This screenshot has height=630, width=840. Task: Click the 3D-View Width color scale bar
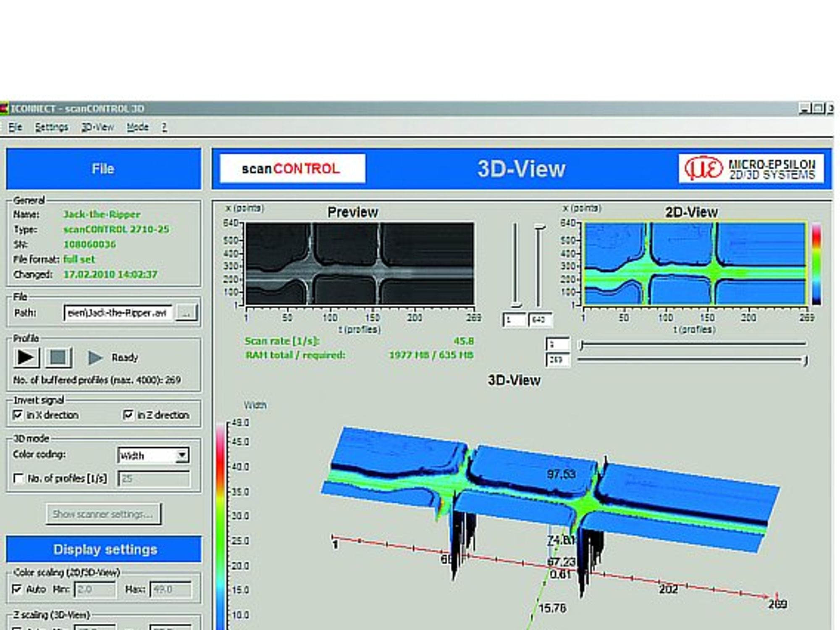[x=221, y=527]
